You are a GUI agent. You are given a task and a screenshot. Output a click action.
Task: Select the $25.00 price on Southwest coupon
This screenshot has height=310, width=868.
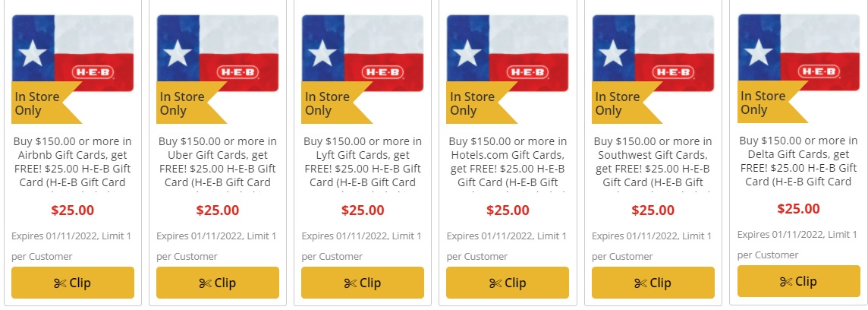pyautogui.click(x=653, y=210)
